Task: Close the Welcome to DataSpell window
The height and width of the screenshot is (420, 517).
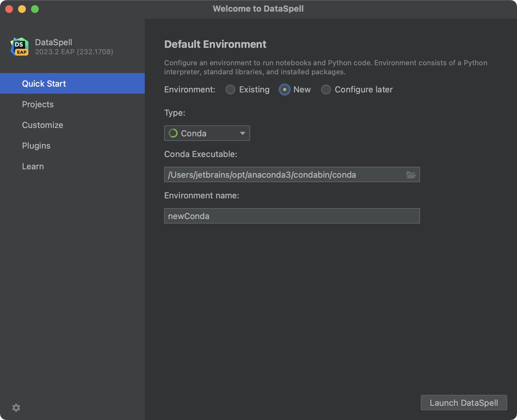Action: pos(9,9)
